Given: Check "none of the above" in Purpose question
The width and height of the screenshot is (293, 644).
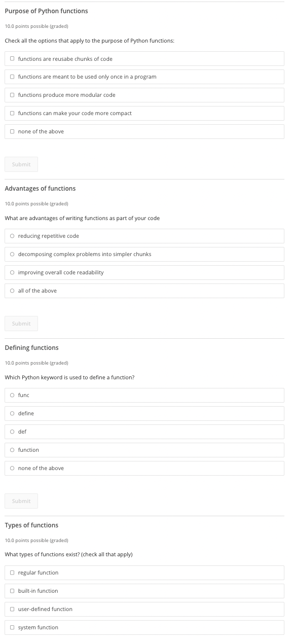Looking at the screenshot, I should [12, 131].
